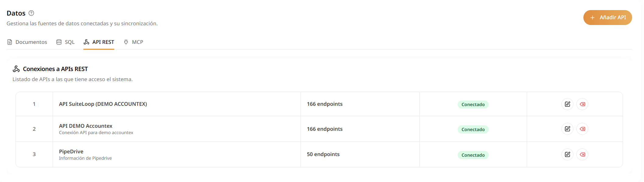
Task: Delete the API DEMO Accountex connection
Action: coord(582,129)
